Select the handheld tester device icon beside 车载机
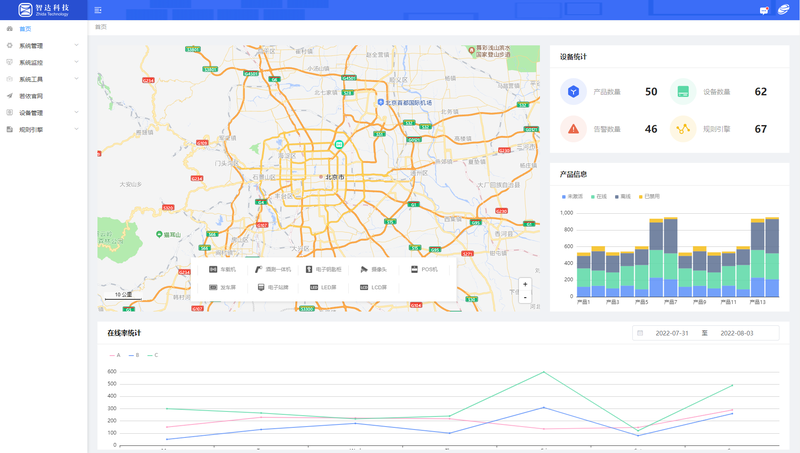This screenshot has width=800, height=453. pos(259,269)
